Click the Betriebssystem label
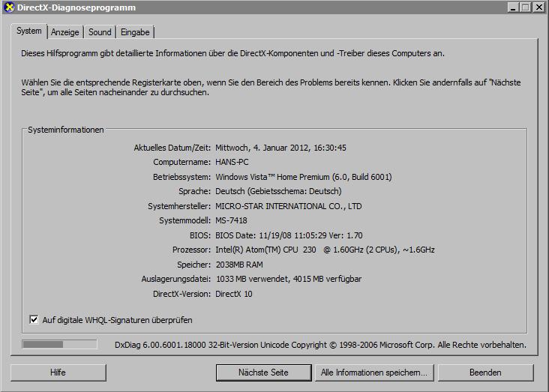Screen dimensions: 549x392 point(182,177)
